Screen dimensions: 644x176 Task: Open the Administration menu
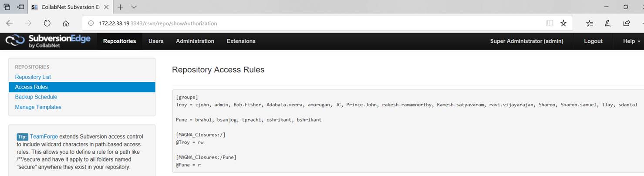(195, 41)
